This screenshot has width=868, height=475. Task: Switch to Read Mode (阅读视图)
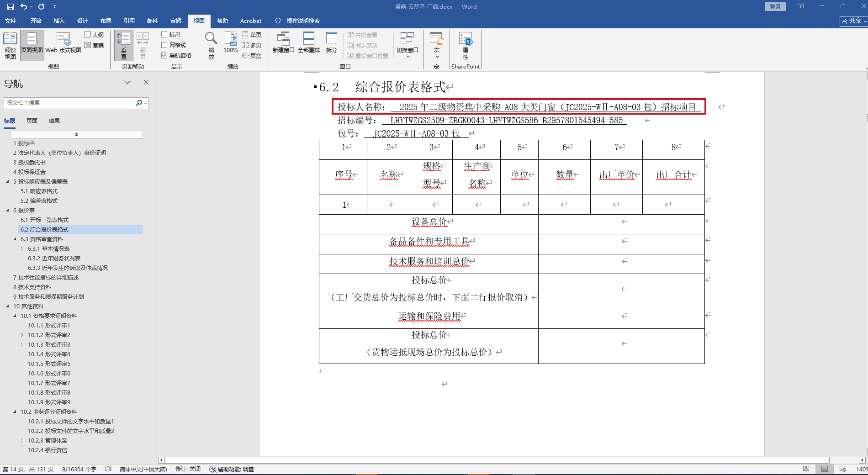[x=10, y=46]
